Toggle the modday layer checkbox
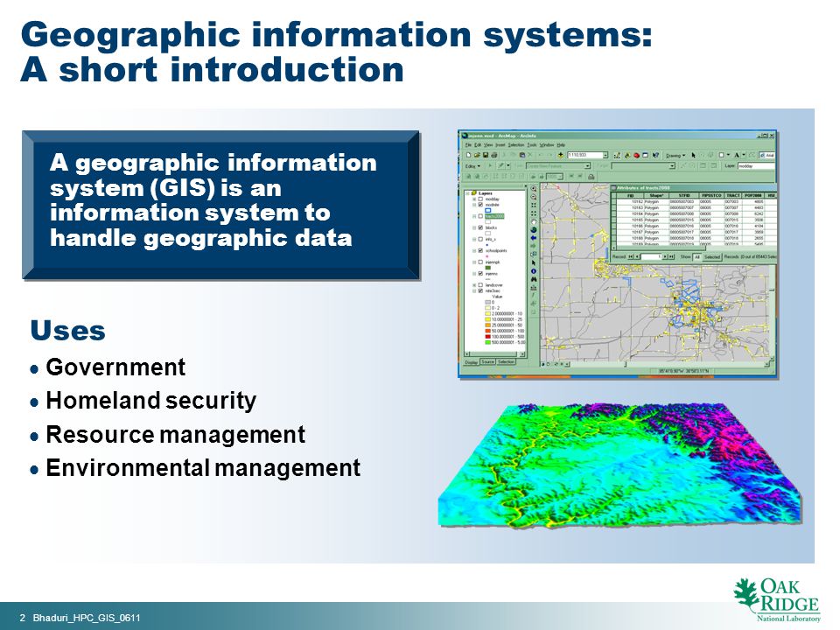 480,199
